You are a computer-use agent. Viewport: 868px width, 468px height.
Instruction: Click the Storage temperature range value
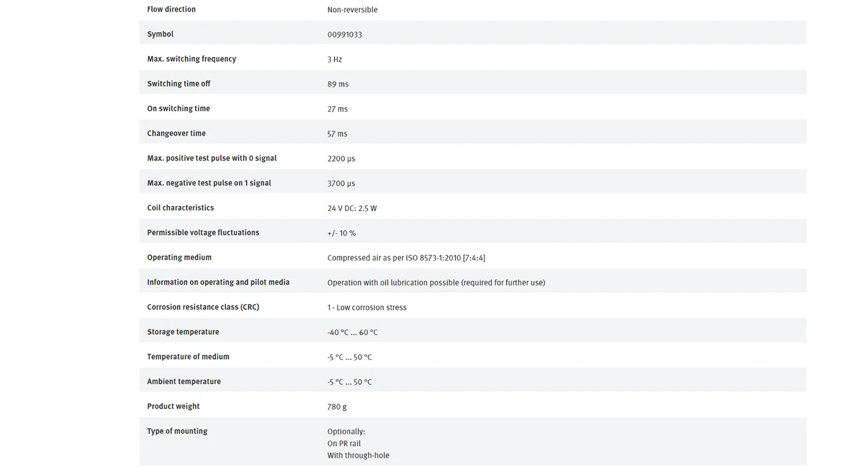click(352, 332)
